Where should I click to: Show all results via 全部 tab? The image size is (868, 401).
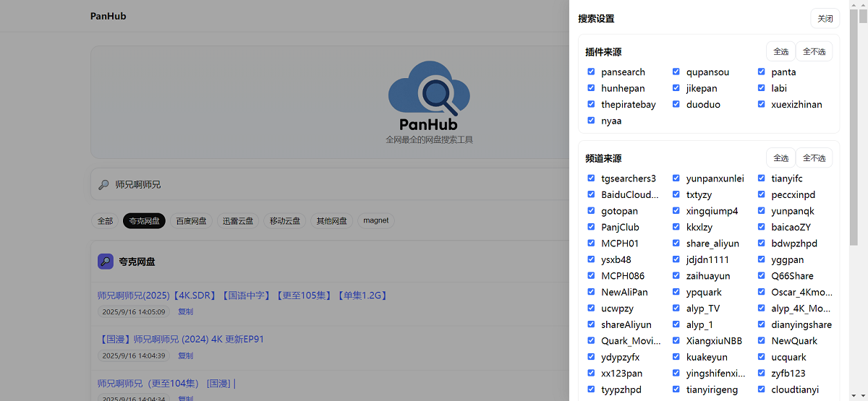click(x=106, y=221)
